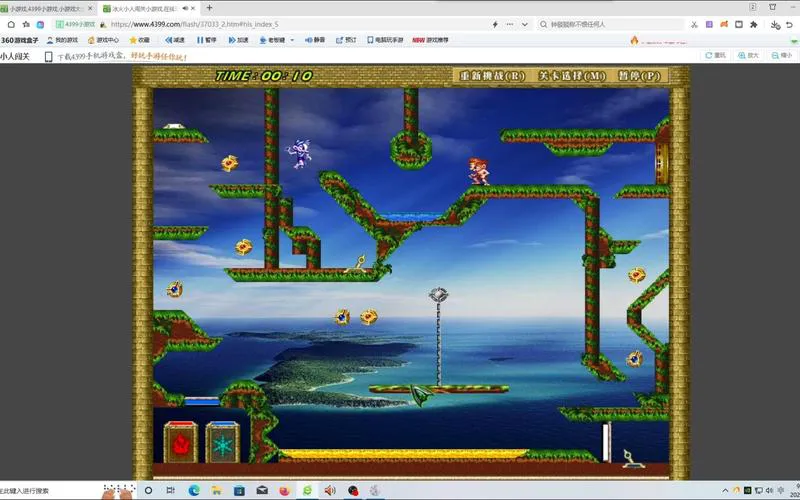This screenshot has width=800, height=500.
Task: Click the 减速 slow-down rewind button
Action: (175, 40)
